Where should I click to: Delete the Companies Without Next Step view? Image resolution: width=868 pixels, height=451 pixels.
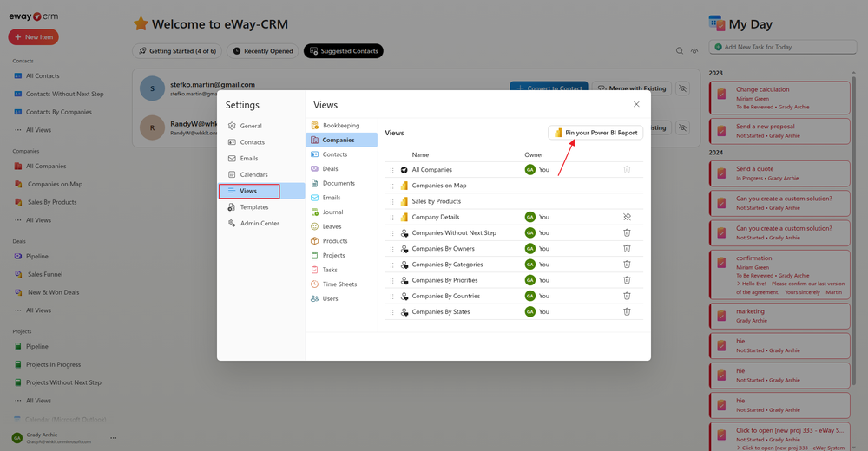point(627,233)
